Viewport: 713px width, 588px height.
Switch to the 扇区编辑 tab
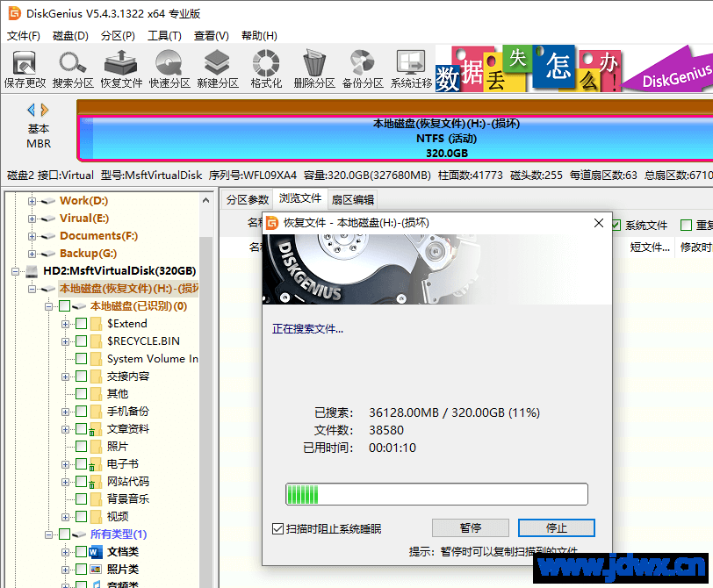pyautogui.click(x=353, y=199)
